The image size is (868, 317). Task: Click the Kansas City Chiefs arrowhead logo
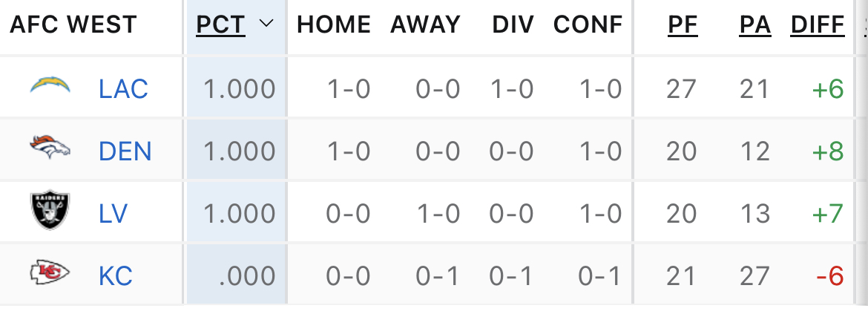click(x=50, y=272)
